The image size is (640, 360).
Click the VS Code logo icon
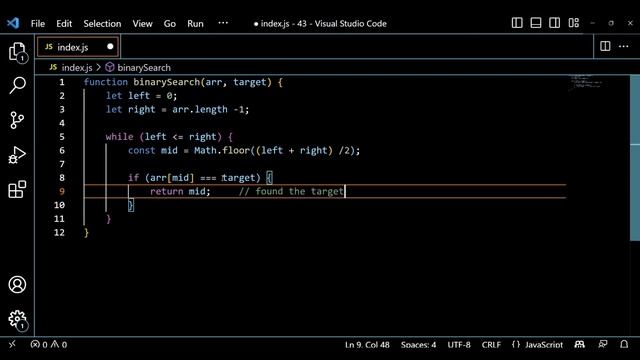[x=13, y=23]
